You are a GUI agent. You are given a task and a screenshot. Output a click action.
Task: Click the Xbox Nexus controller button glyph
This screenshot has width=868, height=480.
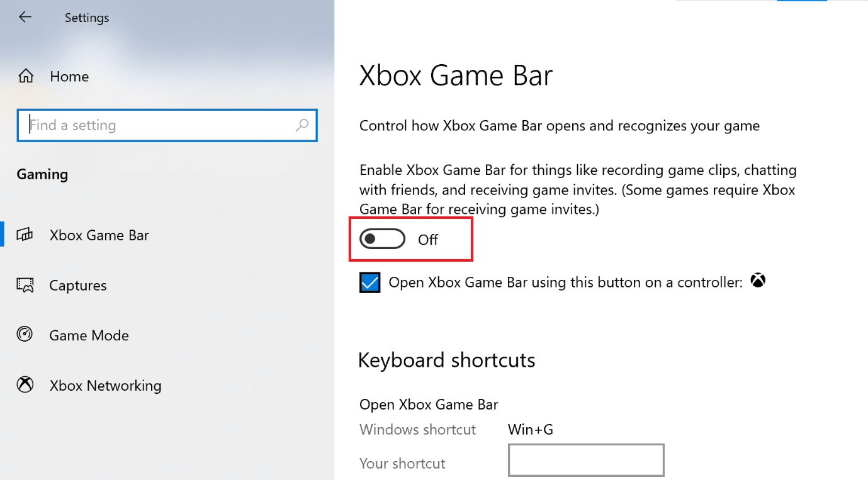758,281
